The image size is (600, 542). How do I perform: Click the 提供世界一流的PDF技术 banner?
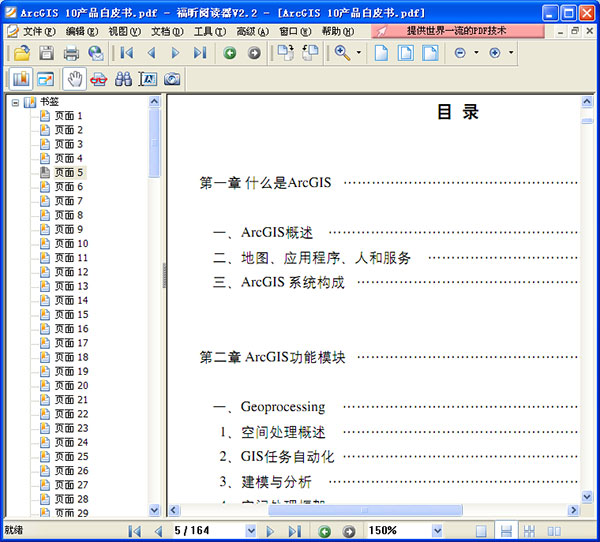point(458,31)
